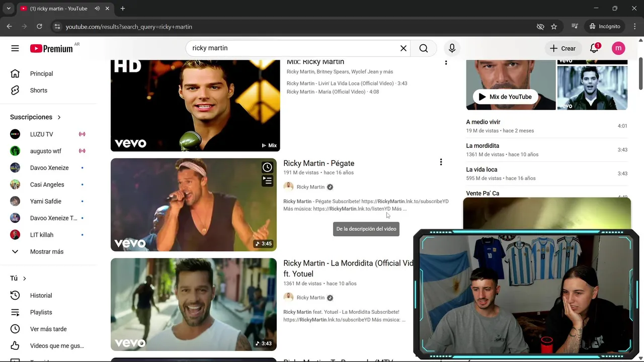Click the magnifier search button
The height and width of the screenshot is (362, 644).
pyautogui.click(x=424, y=48)
